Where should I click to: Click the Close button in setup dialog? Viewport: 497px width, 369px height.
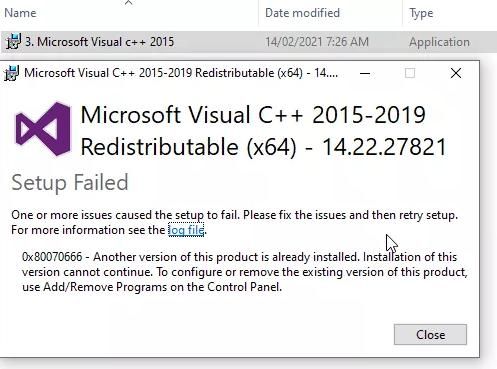coord(430,334)
